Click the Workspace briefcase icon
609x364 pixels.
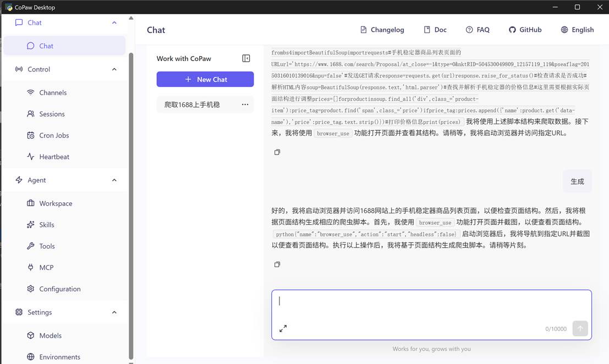[31, 203]
